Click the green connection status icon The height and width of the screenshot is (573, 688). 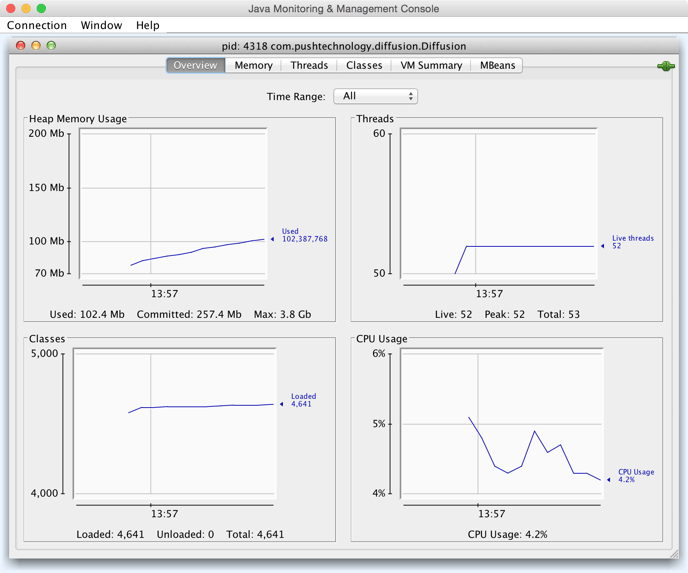(x=666, y=66)
